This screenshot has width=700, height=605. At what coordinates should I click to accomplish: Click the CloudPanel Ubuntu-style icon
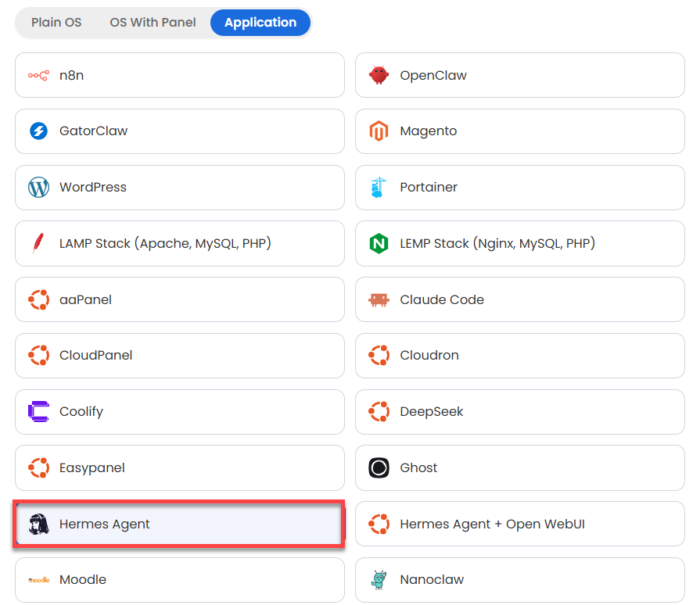click(x=39, y=356)
